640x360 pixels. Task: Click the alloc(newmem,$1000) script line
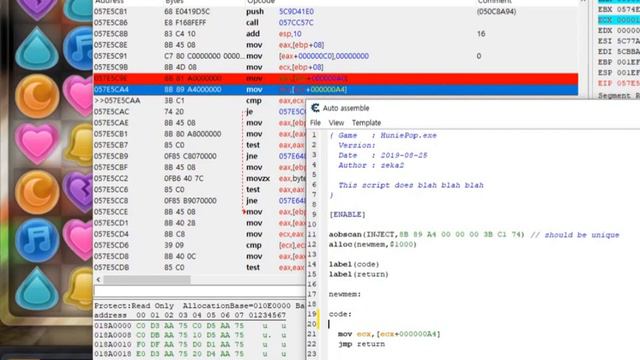click(373, 244)
